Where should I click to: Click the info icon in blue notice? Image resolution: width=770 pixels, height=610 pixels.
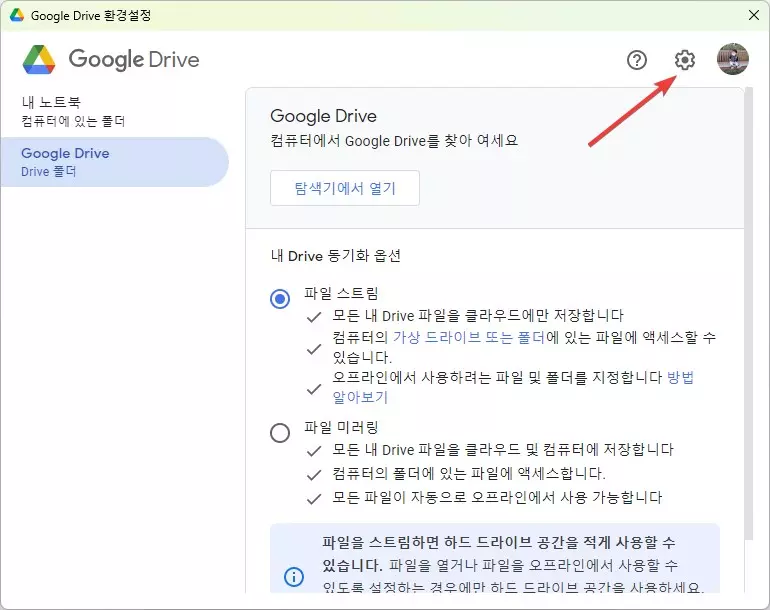tap(294, 576)
